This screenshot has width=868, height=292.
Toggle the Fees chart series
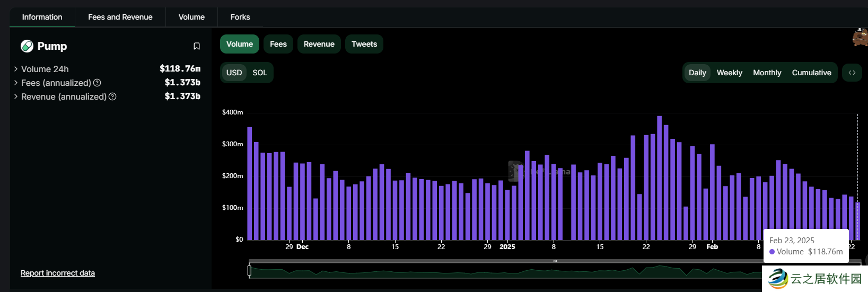278,44
